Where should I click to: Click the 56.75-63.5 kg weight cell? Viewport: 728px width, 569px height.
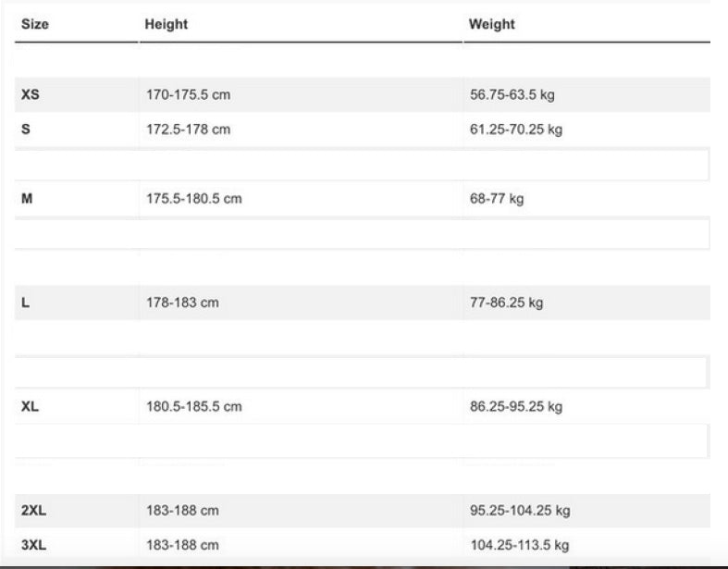(512, 95)
